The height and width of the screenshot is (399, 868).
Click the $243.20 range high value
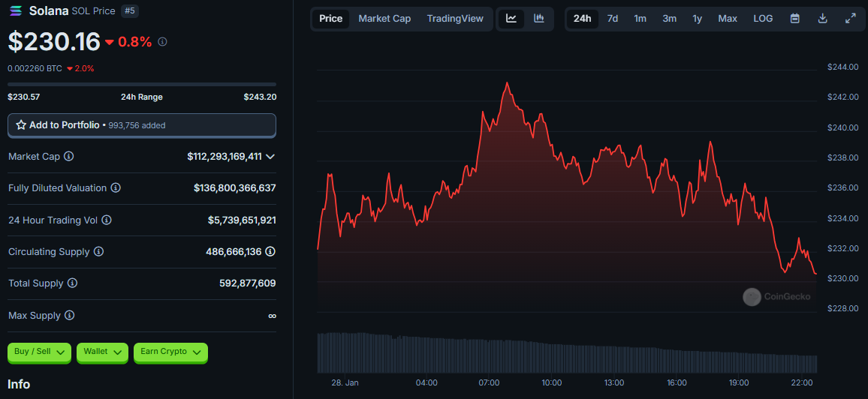(x=260, y=97)
